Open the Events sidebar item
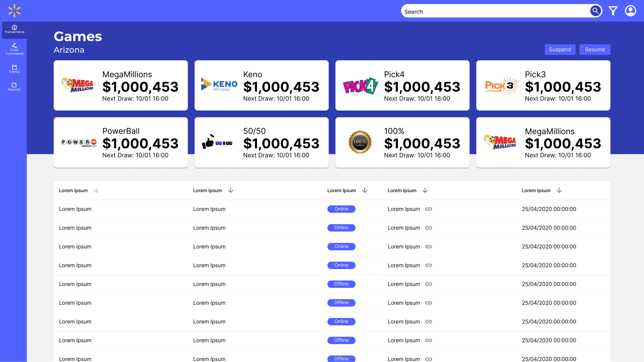 tap(14, 69)
